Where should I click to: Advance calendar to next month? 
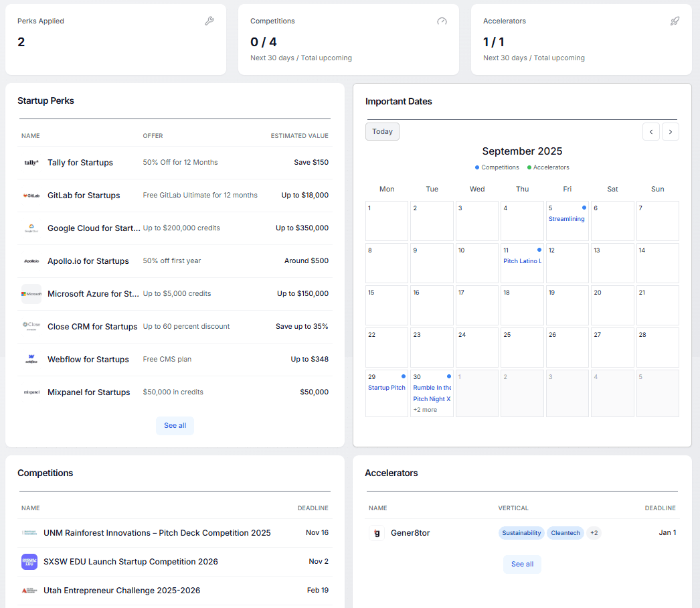coord(670,132)
